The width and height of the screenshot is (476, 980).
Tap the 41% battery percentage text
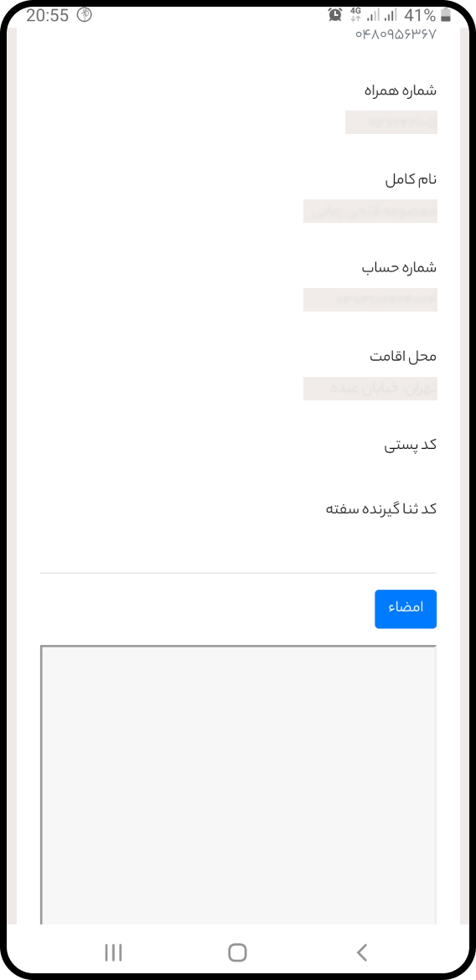pyautogui.click(x=420, y=15)
